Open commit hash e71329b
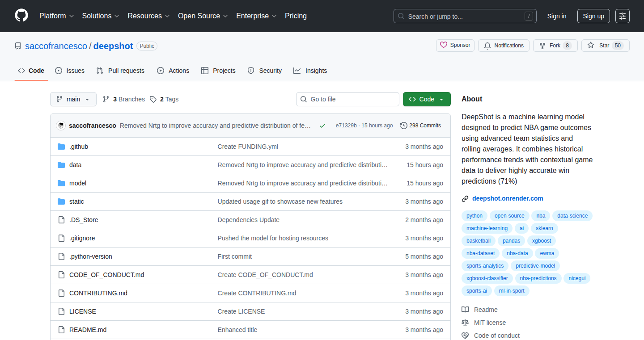The image size is (644, 340). click(x=346, y=126)
